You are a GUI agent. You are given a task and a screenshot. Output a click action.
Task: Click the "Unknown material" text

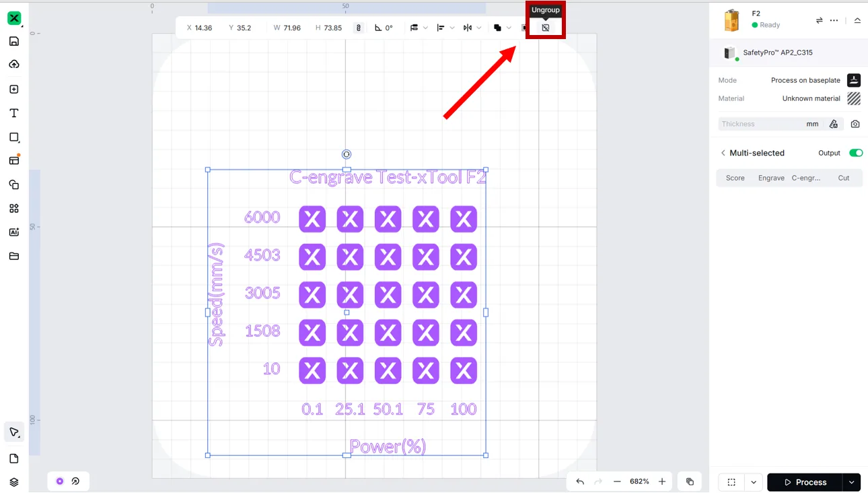pyautogui.click(x=811, y=98)
